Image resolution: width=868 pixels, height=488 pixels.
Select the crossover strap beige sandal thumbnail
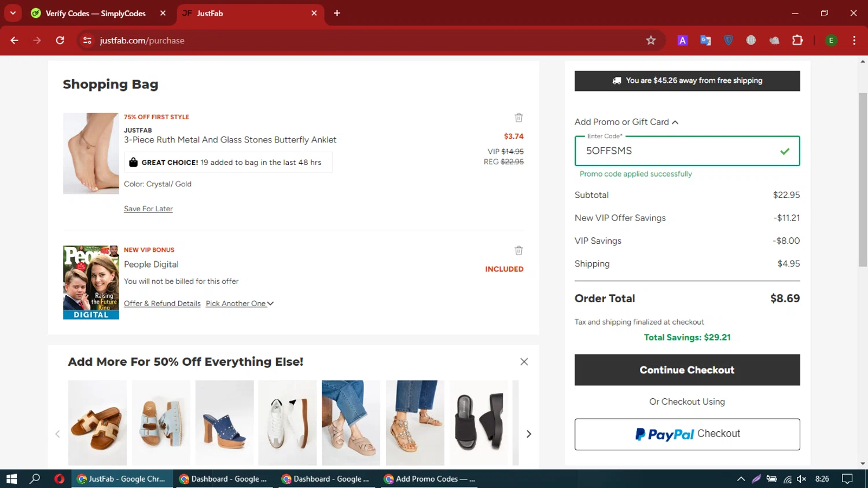(x=351, y=423)
